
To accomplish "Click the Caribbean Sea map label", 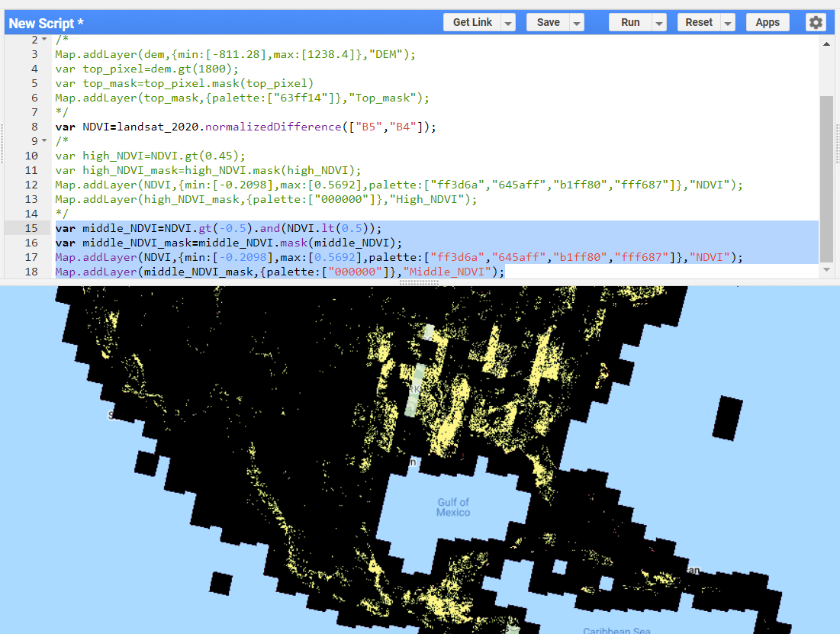I will coord(616,630).
